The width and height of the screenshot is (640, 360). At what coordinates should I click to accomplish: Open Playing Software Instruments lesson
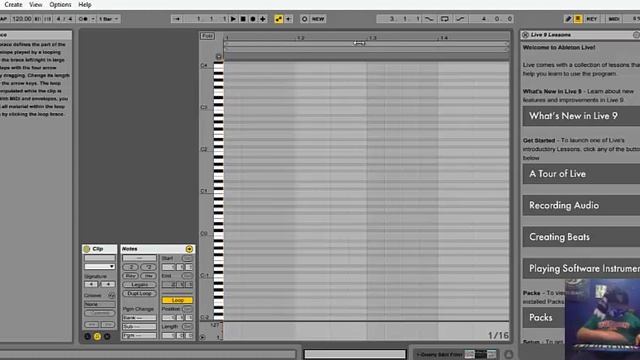[581, 269]
